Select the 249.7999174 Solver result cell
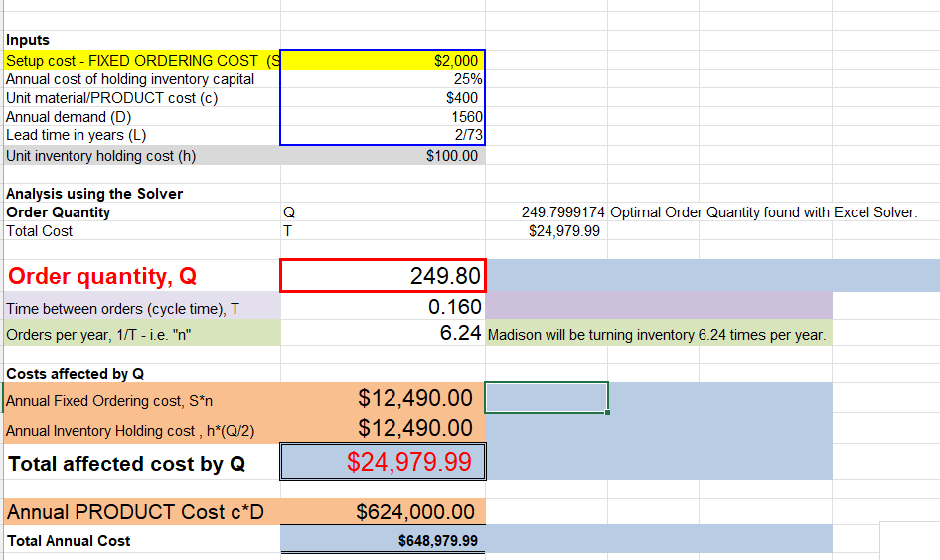This screenshot has height=560, width=940. pos(547,212)
